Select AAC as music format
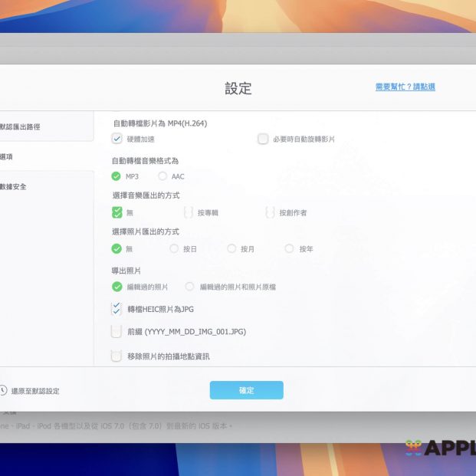476x476 pixels. click(x=163, y=176)
